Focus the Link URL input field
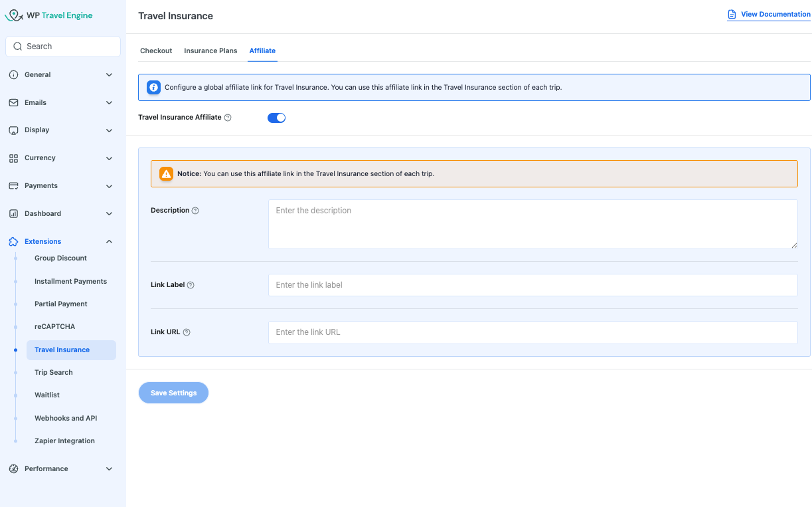The height and width of the screenshot is (507, 812). [x=532, y=332]
